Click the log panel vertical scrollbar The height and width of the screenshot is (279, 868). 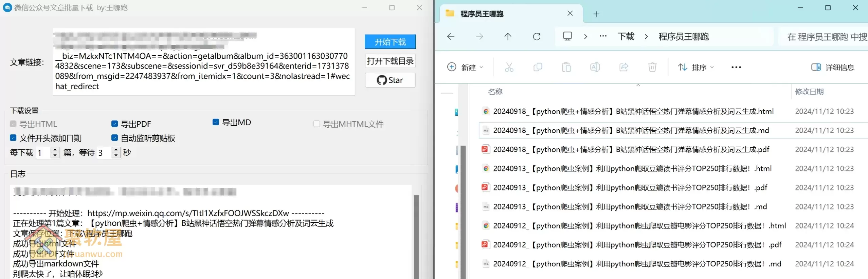(416, 237)
